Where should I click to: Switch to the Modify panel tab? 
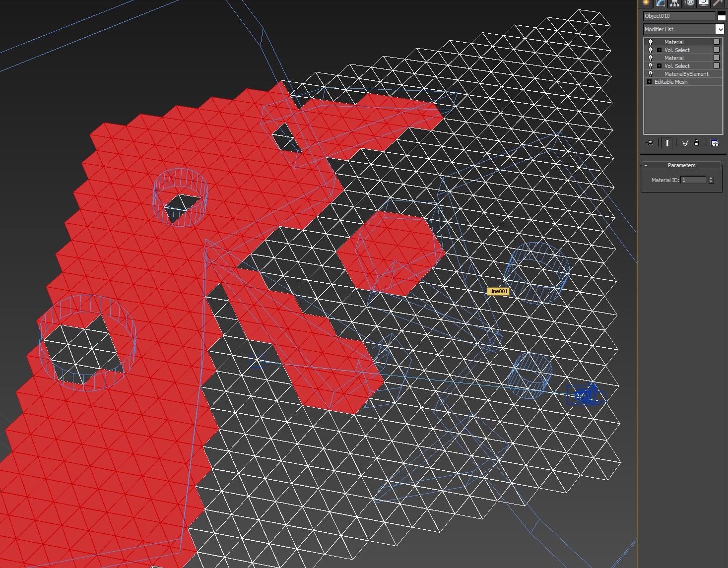click(x=660, y=3)
